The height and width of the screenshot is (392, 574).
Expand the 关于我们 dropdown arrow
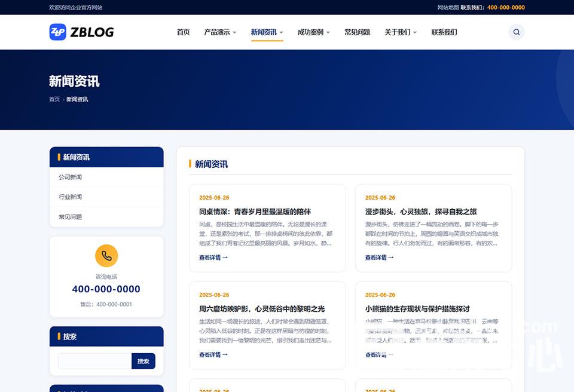click(x=415, y=33)
